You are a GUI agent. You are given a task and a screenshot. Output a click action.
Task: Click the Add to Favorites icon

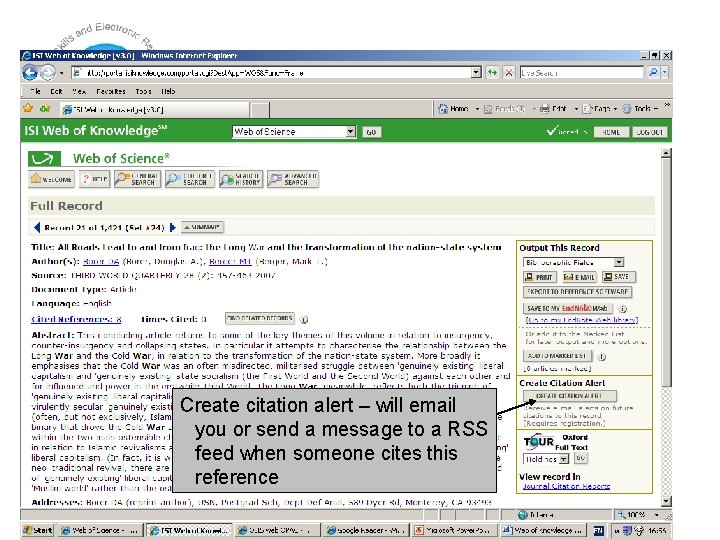pos(45,108)
